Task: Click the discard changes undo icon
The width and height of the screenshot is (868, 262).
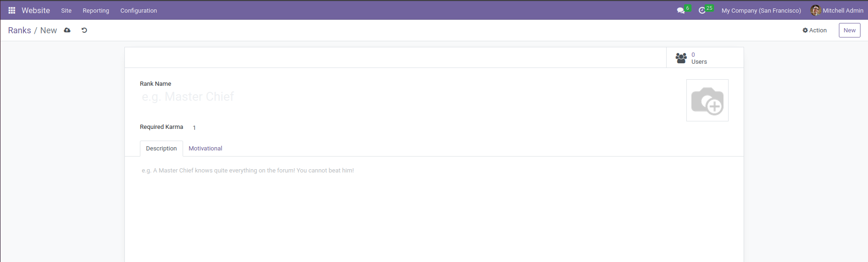Action: (x=84, y=30)
